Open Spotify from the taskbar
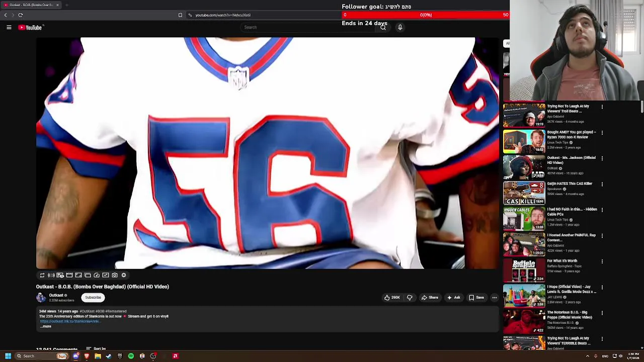Screen dimensions: 644x362 (131, 356)
